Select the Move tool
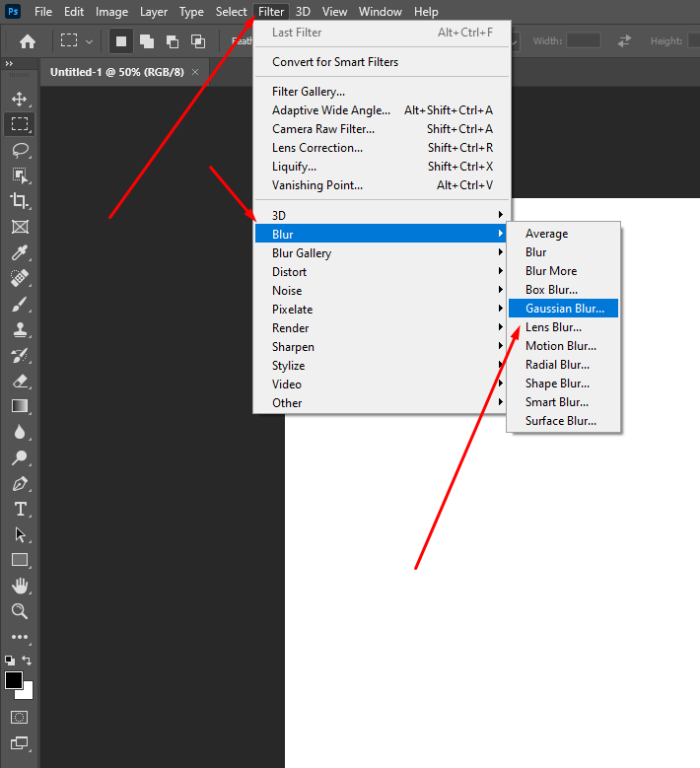 coord(19,99)
